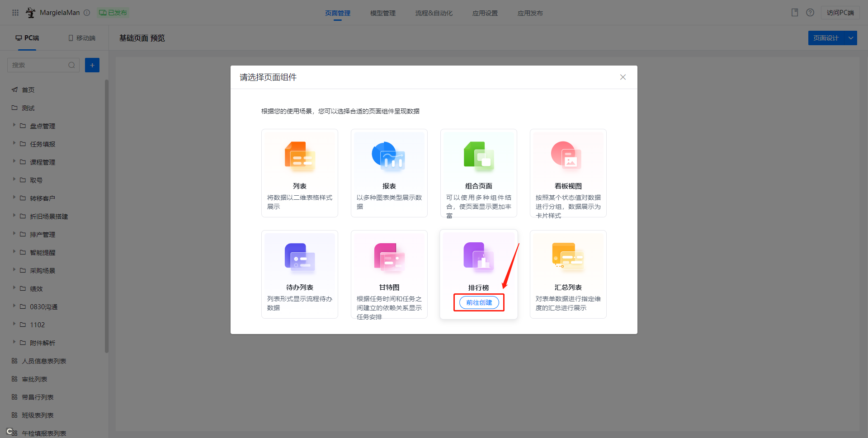868x438 pixels.
Task: Click the 已发布 status badge
Action: click(113, 13)
